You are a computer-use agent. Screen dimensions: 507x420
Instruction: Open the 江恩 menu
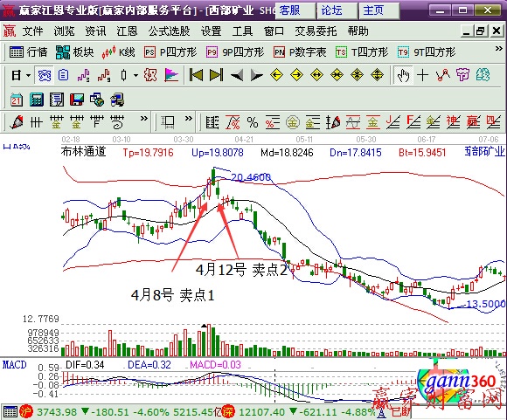127,31
